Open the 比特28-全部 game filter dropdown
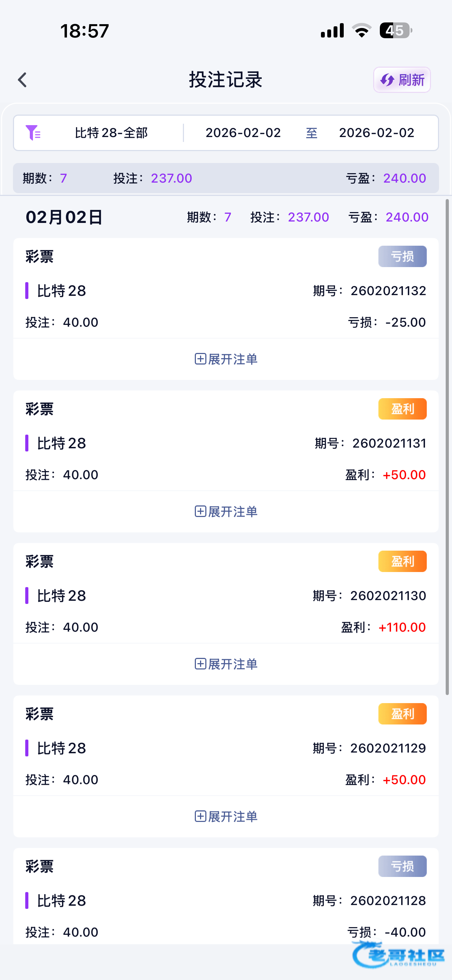This screenshot has height=980, width=452. point(111,133)
